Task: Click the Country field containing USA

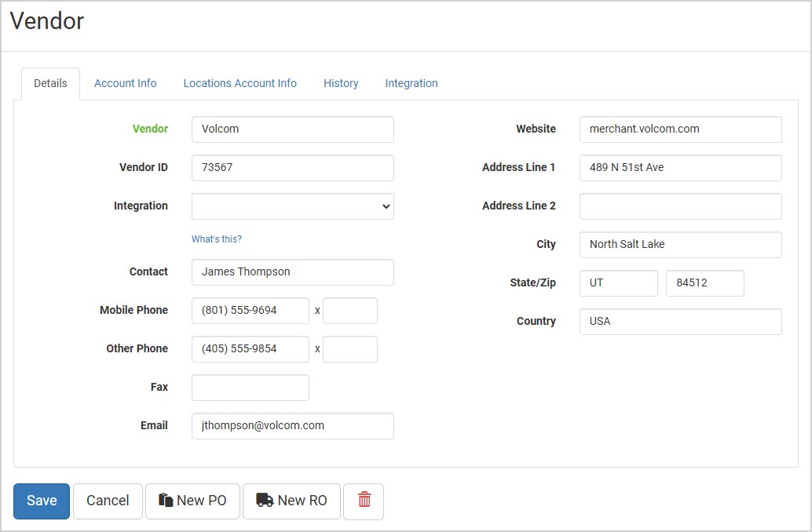Action: (x=681, y=322)
